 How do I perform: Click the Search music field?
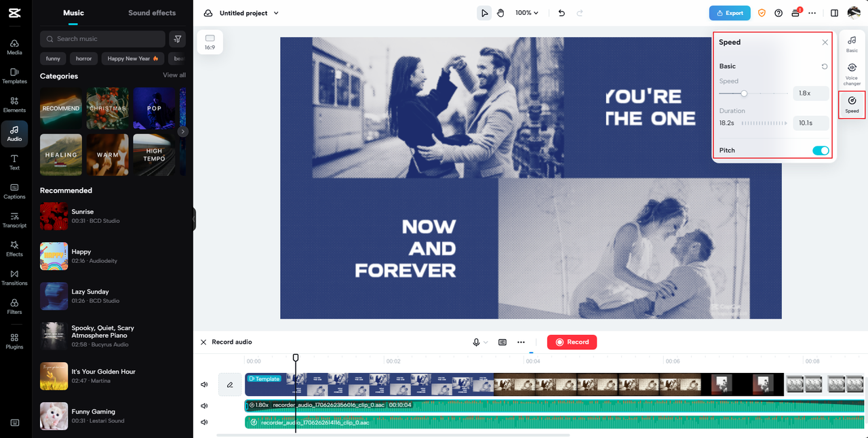click(102, 39)
